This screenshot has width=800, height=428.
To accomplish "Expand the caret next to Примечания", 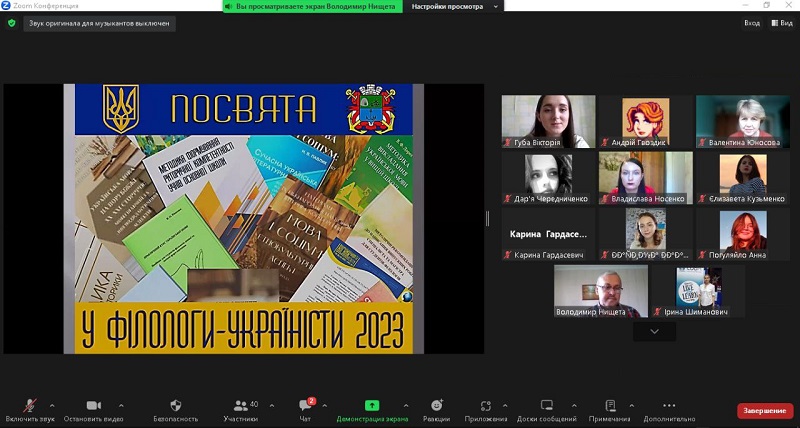I will [632, 406].
